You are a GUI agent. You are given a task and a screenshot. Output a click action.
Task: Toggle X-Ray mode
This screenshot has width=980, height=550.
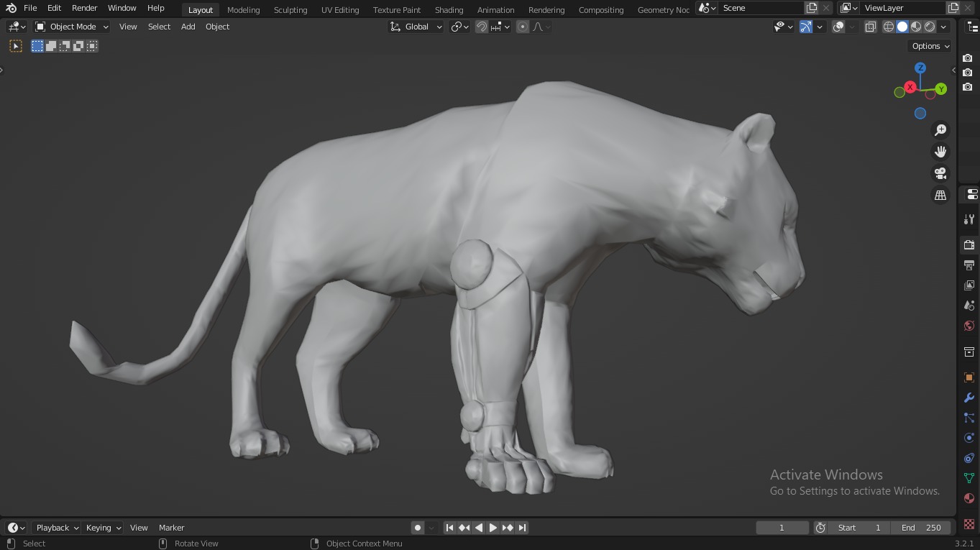click(870, 27)
